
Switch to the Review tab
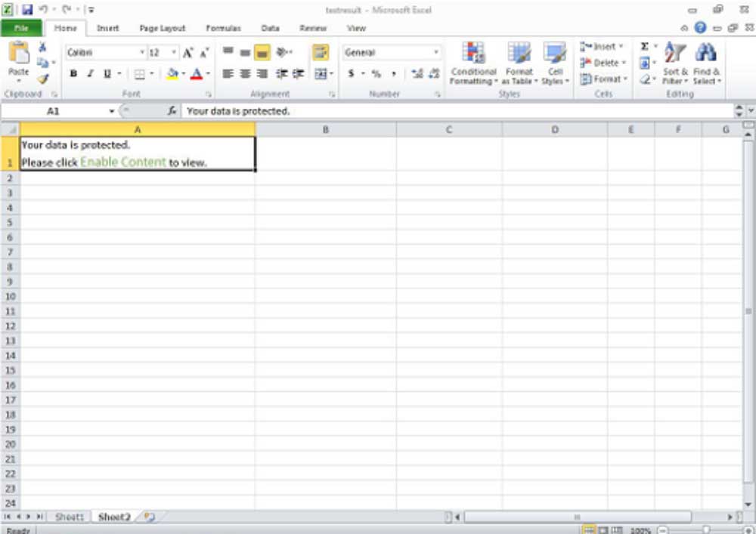point(313,29)
